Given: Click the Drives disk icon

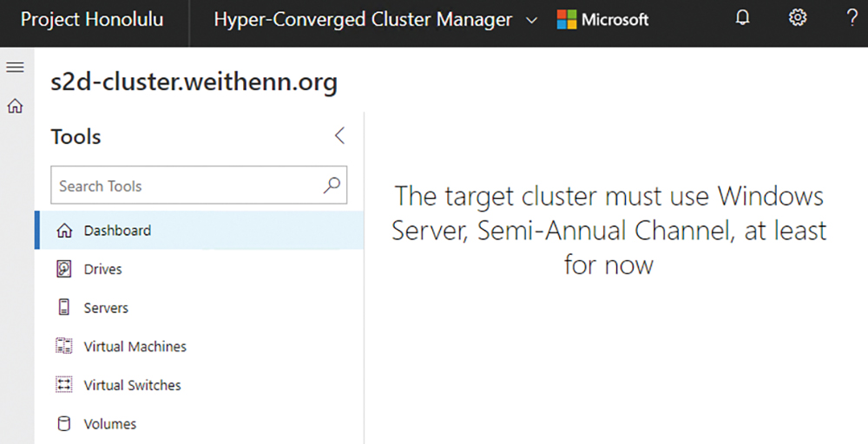Looking at the screenshot, I should point(64,270).
